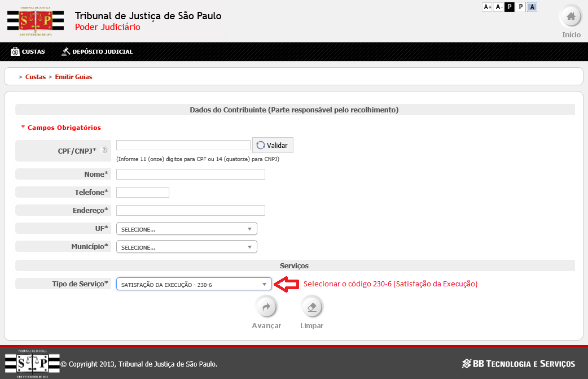Viewport: 588px width, 379px height.
Task: Increase font size with A+ button
Action: pyautogui.click(x=488, y=7)
